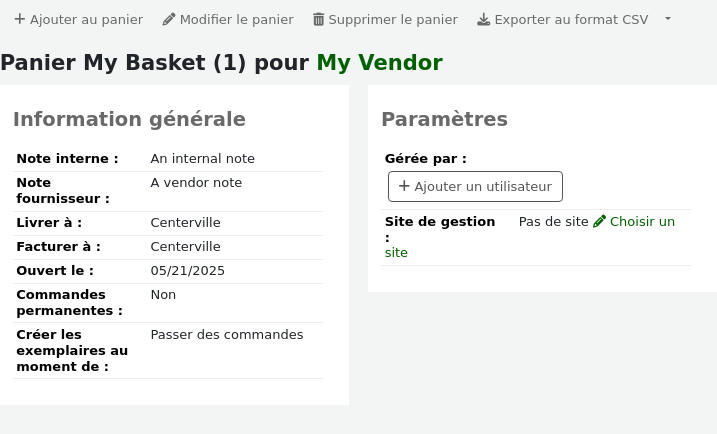Choose Modifier le panier in the toolbar

236,19
